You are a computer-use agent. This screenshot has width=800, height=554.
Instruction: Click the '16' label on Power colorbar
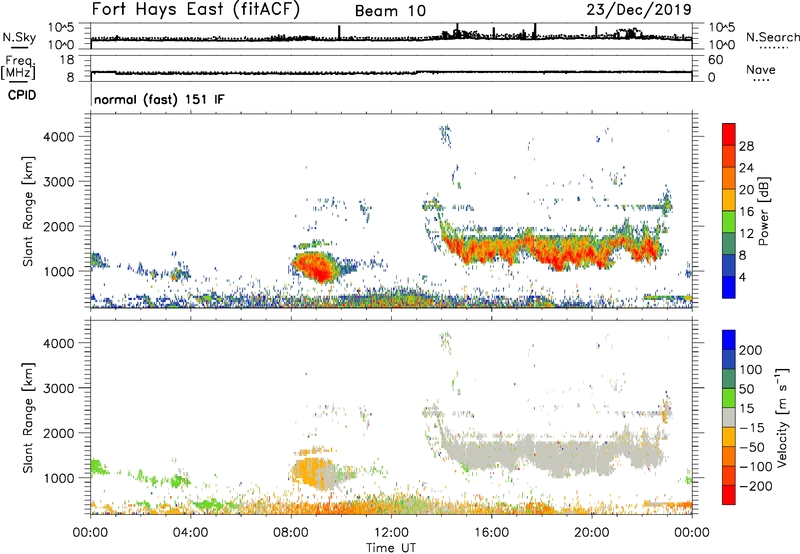pos(746,212)
